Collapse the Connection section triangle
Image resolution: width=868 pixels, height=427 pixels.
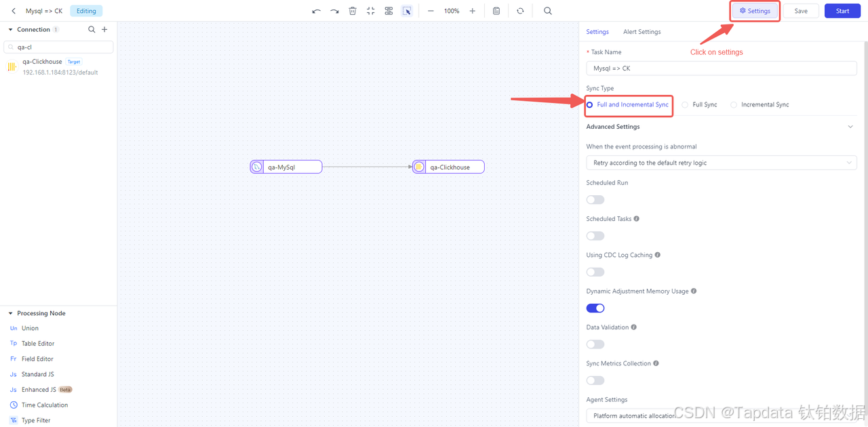[11, 30]
